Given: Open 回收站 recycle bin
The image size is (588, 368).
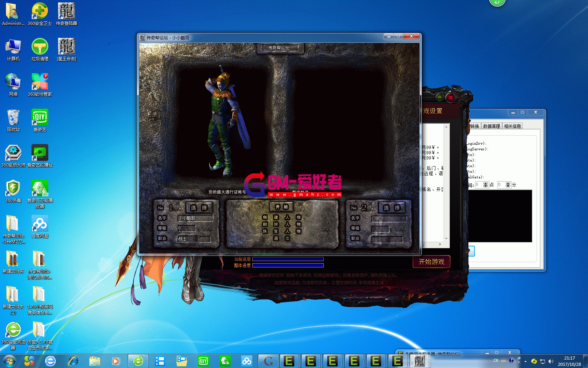Looking at the screenshot, I should point(13,120).
